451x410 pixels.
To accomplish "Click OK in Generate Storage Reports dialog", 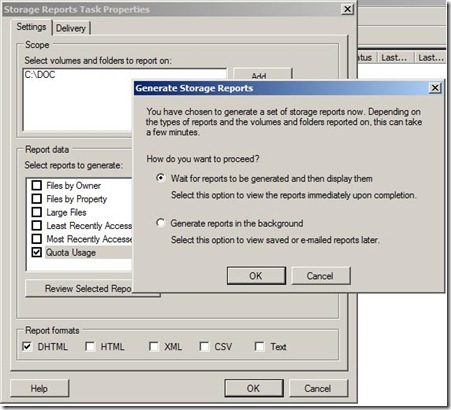I will tap(256, 276).
